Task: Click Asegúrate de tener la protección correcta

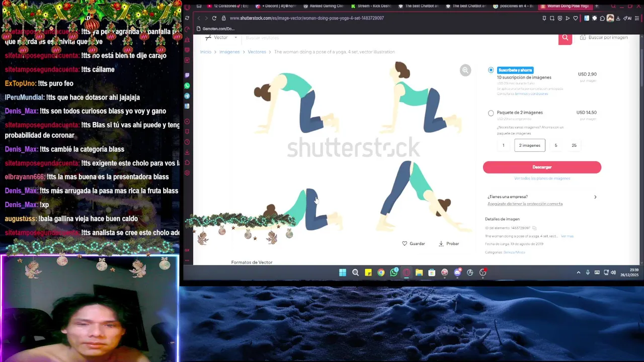Action: [525, 204]
